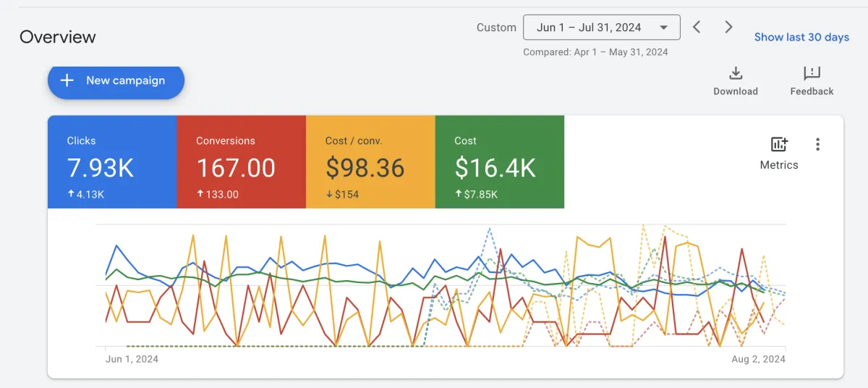Click the Download icon

pos(736,74)
